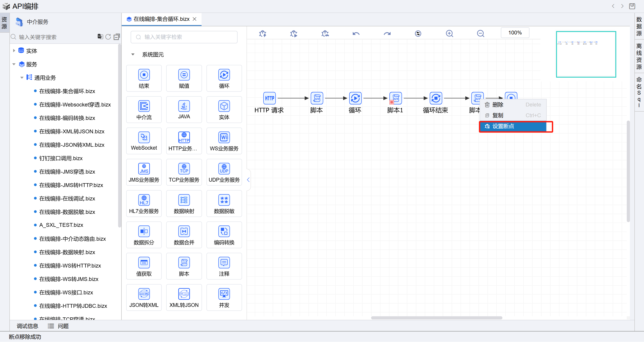Expand the 实体 tree node

click(14, 51)
